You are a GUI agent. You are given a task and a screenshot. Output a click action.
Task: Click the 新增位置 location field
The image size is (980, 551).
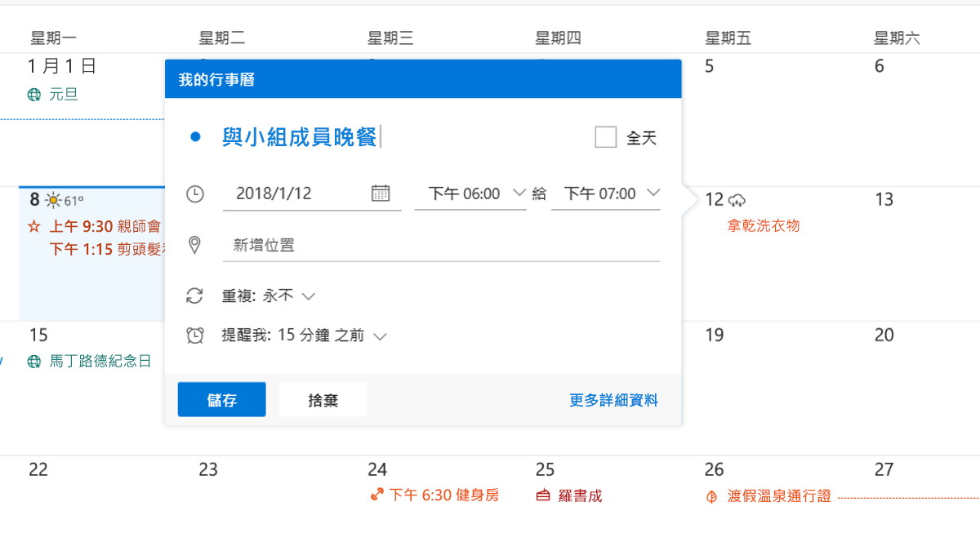point(441,245)
